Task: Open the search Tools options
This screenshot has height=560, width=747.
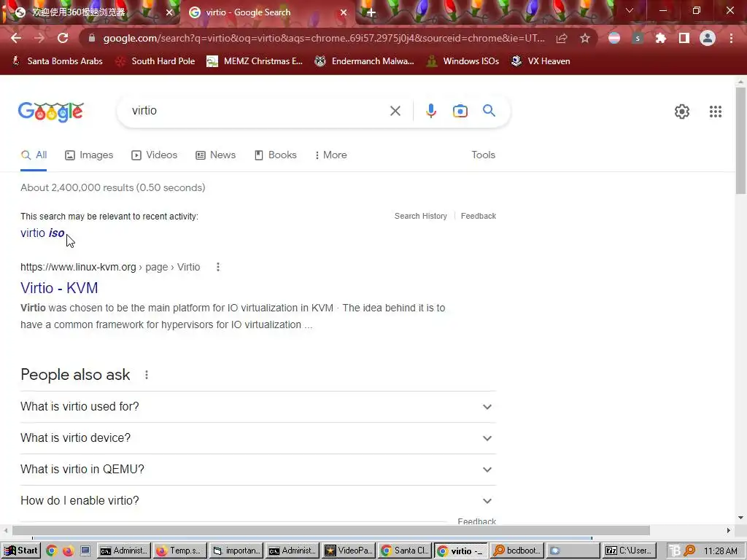Action: (483, 155)
